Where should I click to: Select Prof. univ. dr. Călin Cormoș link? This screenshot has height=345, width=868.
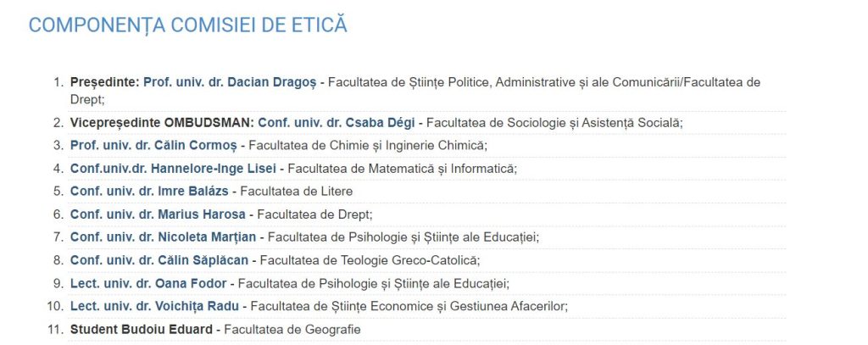153,146
